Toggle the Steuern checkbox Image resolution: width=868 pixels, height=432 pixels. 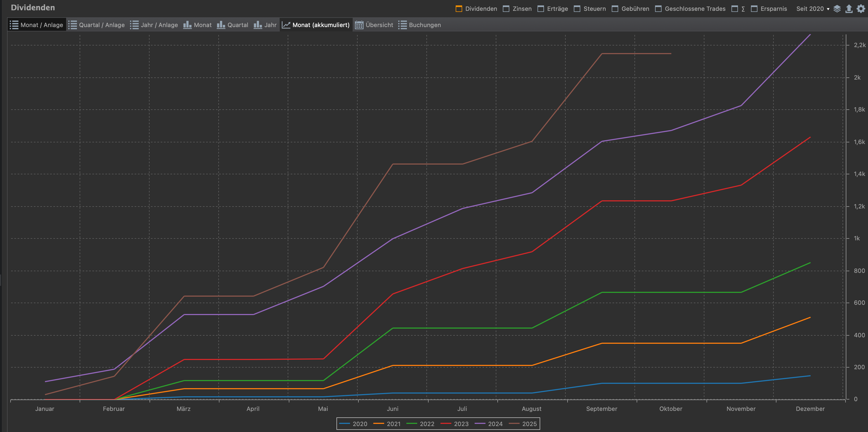pyautogui.click(x=577, y=9)
